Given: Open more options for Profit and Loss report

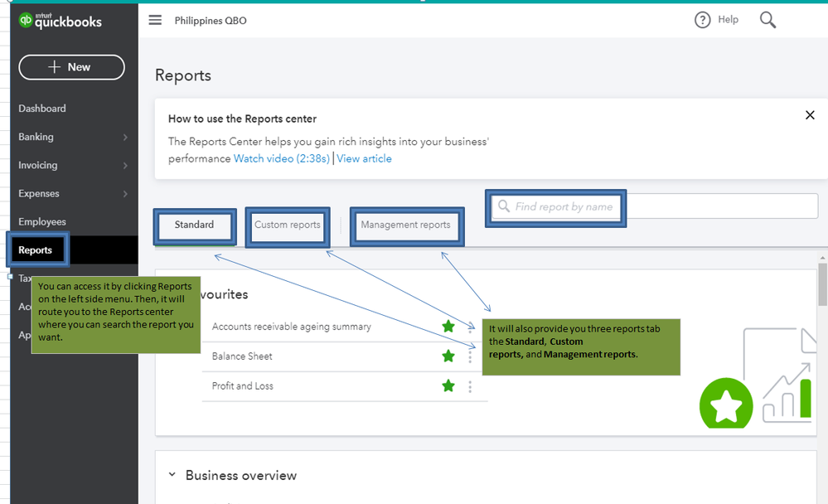Looking at the screenshot, I should pyautogui.click(x=470, y=387).
